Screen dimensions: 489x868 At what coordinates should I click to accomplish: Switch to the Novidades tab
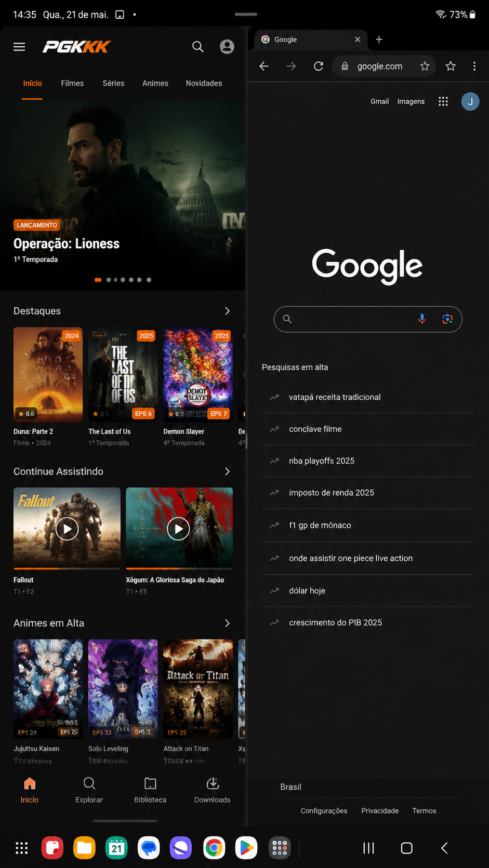point(204,83)
